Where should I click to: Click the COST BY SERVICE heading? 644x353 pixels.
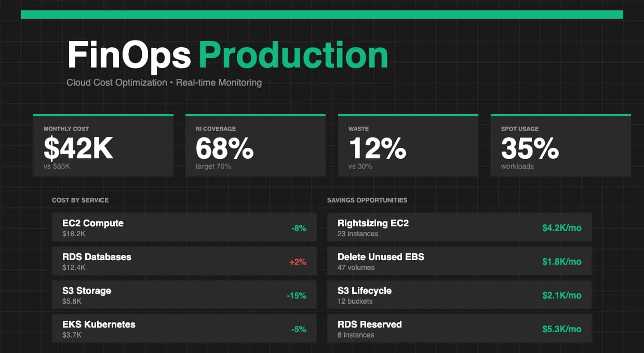(x=81, y=200)
